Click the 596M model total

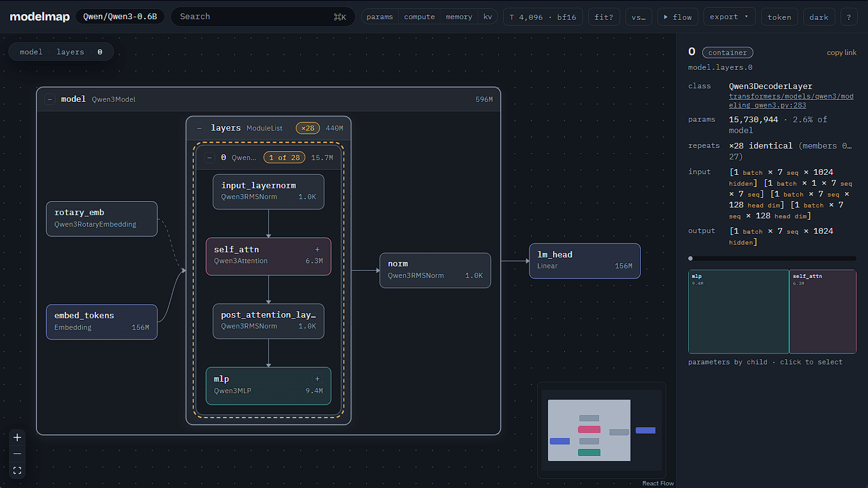click(x=484, y=100)
